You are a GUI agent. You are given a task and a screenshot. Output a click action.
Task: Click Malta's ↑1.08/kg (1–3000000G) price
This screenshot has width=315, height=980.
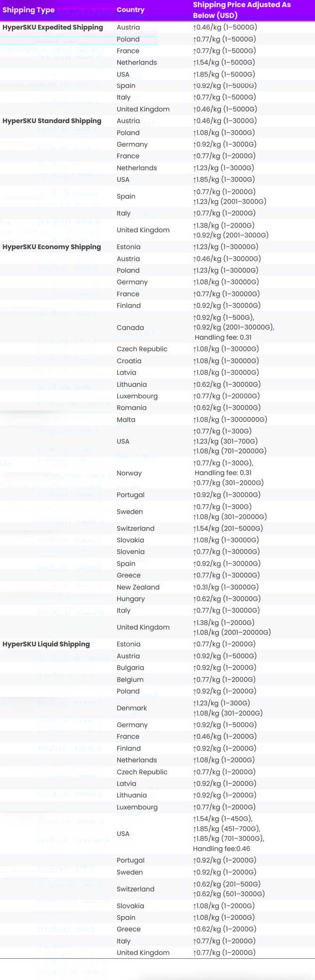(230, 419)
